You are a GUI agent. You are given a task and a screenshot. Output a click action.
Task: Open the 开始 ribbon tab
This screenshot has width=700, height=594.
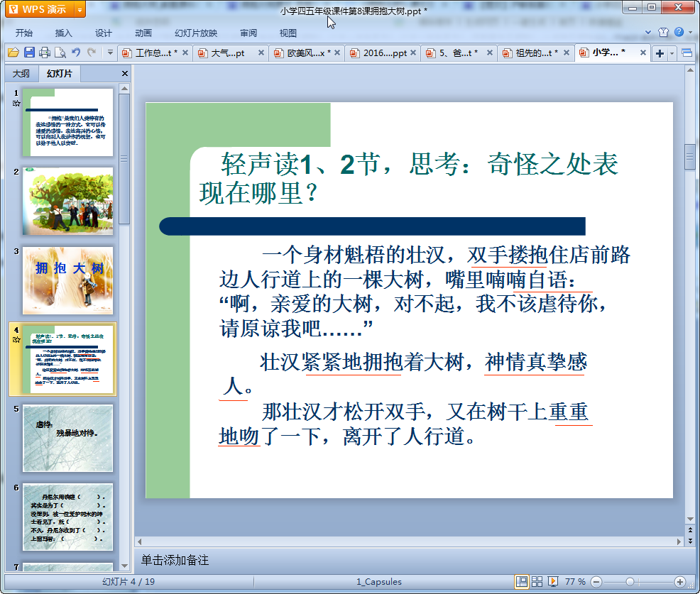point(23,33)
